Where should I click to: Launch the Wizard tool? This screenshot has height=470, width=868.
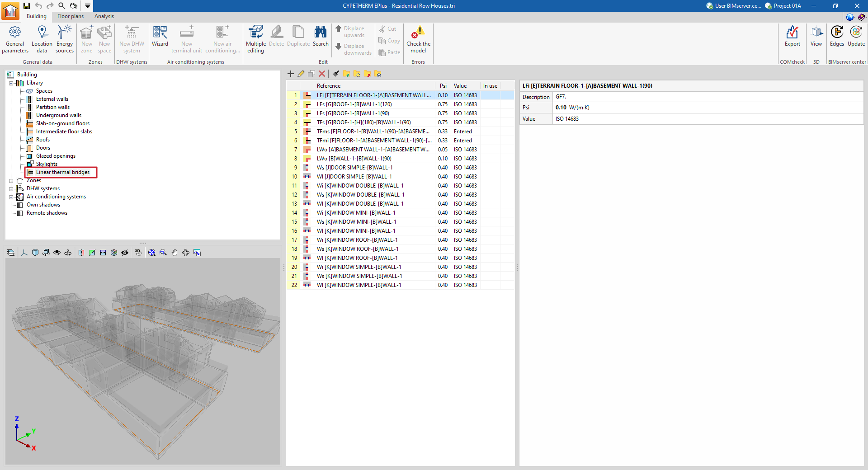[160, 38]
